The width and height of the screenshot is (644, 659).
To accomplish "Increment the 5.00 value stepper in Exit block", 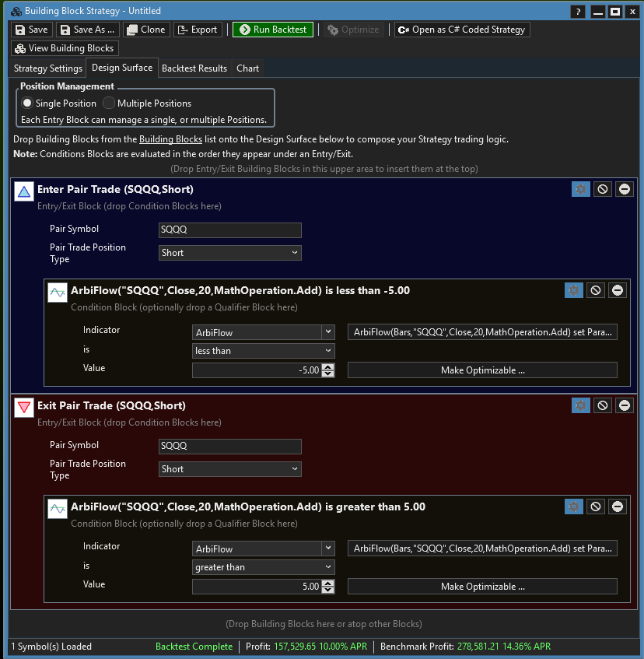I will 328,584.
